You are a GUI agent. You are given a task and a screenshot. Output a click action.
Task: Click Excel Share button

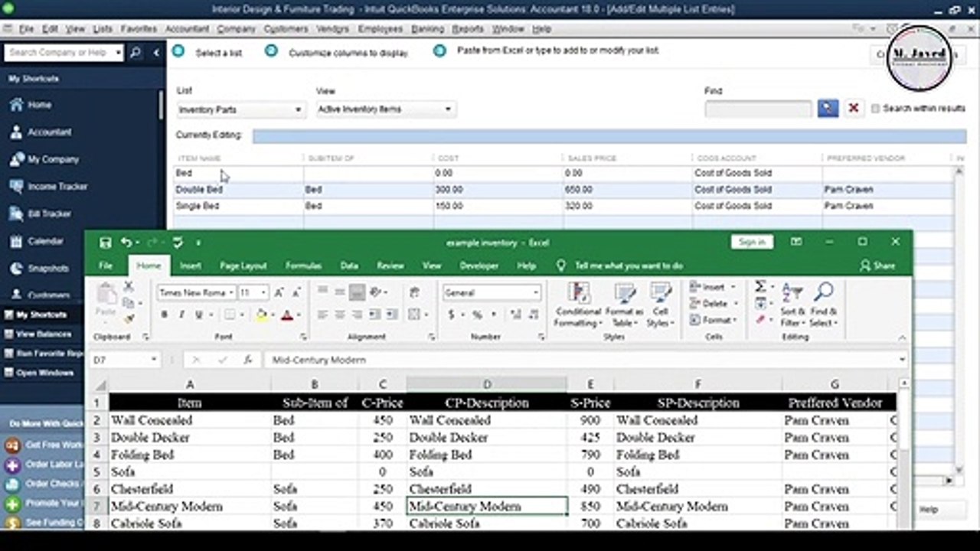click(x=877, y=266)
